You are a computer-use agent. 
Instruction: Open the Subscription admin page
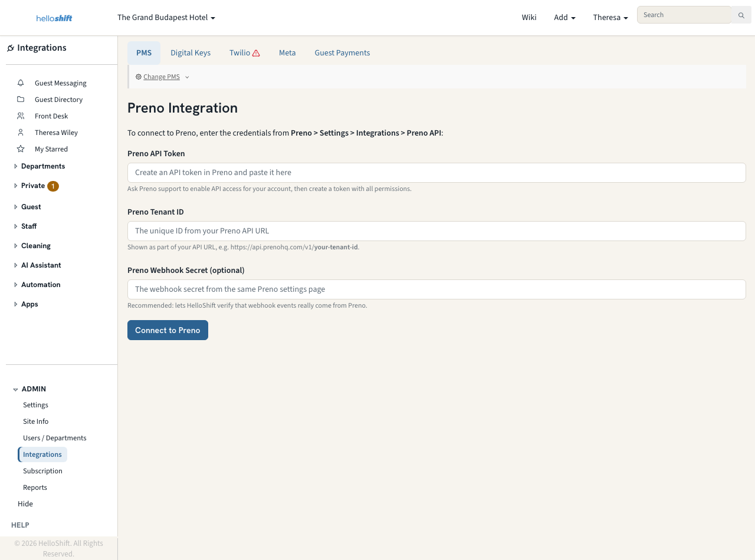pyautogui.click(x=42, y=471)
